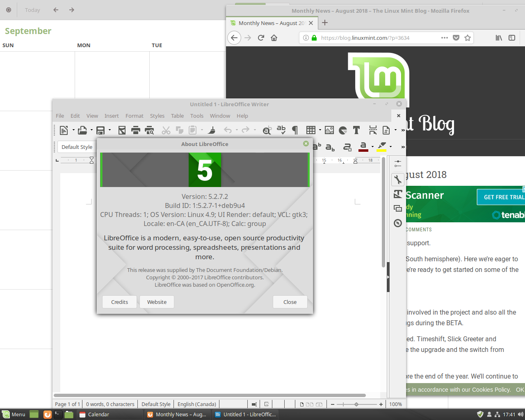Click the Subscript icon in formatting toolbar
This screenshot has width=525, height=420.
pos(330,147)
